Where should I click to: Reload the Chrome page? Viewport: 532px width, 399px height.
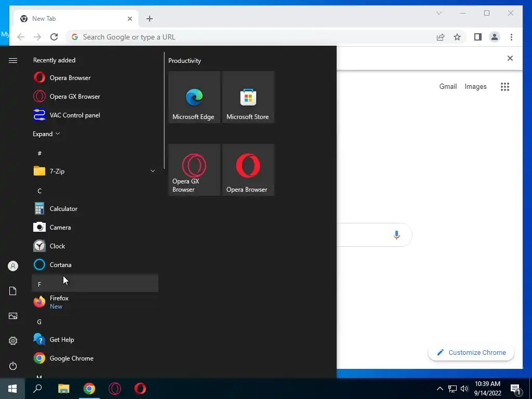(54, 37)
